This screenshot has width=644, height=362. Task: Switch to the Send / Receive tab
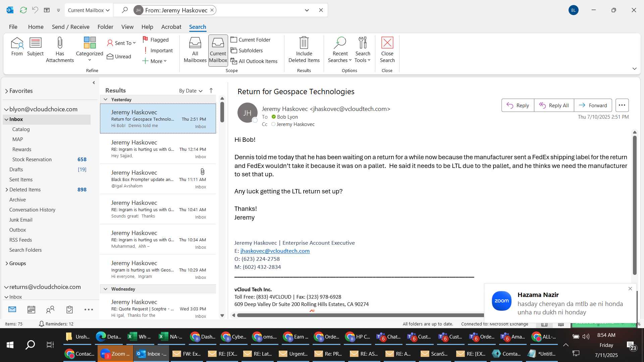pos(70,27)
